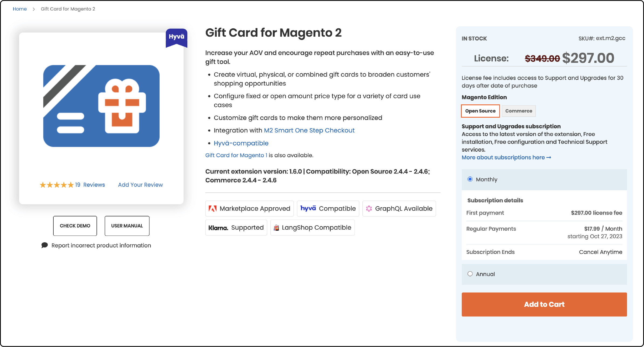Select the Monthly subscription radio button
Screen dimensions: 644x347
coord(470,179)
